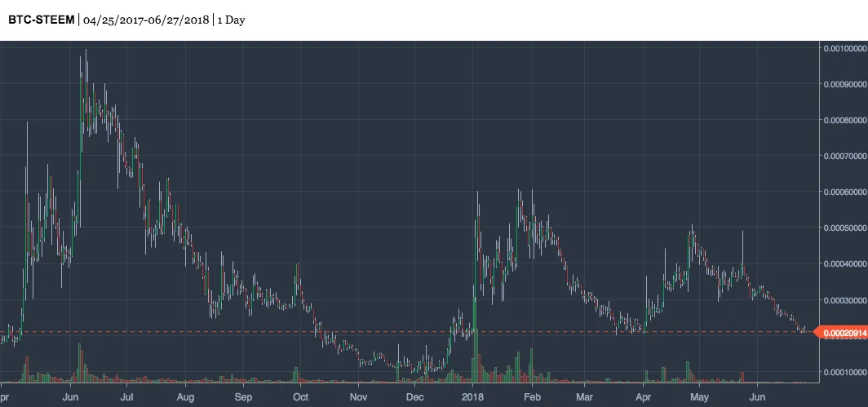Click the Oct time axis label

point(300,397)
